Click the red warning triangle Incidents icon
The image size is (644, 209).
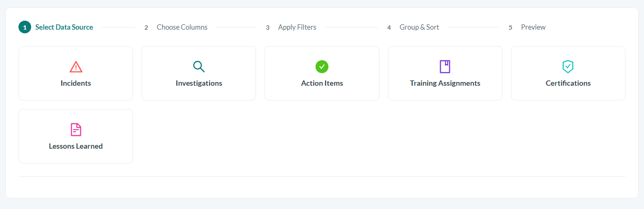(x=76, y=67)
